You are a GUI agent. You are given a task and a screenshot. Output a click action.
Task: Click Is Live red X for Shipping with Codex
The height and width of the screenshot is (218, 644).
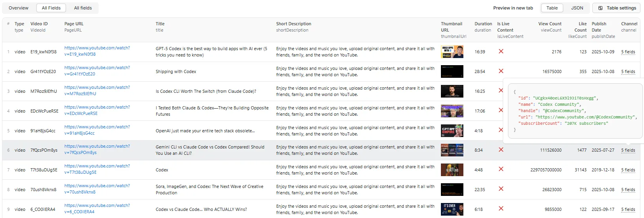point(501,71)
